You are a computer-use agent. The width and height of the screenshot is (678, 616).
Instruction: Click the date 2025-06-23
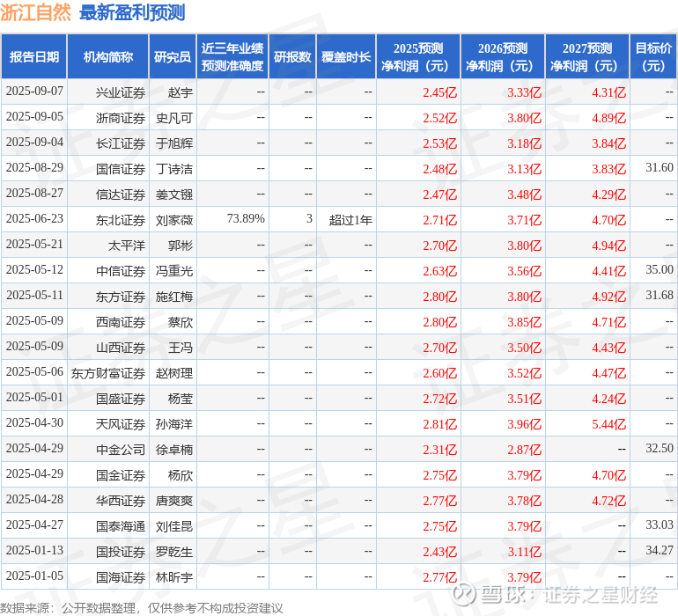click(34, 219)
